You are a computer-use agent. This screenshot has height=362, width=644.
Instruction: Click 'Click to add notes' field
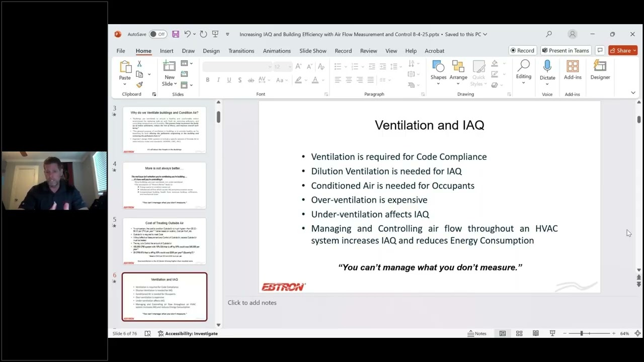pyautogui.click(x=252, y=303)
